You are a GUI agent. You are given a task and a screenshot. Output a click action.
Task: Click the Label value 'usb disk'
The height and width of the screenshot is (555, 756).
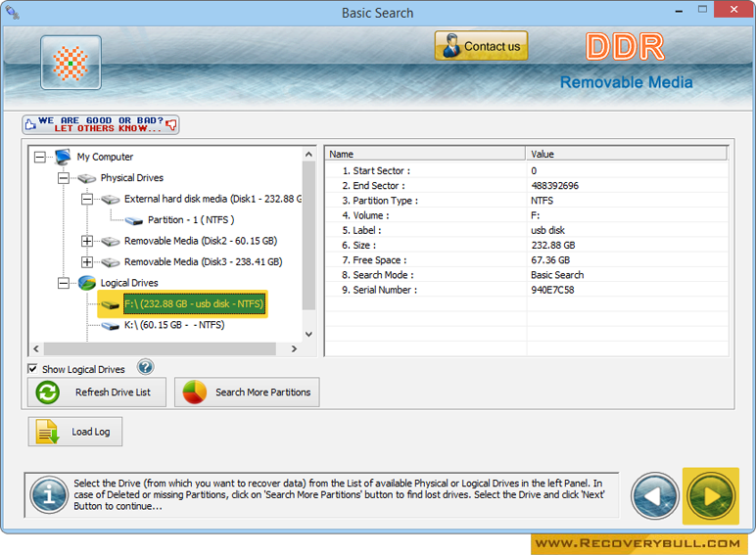point(547,230)
